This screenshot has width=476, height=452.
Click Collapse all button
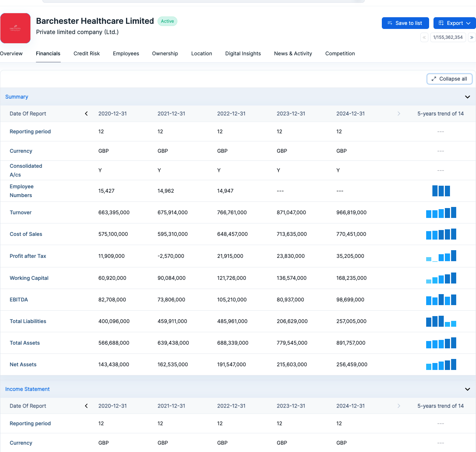coord(449,79)
